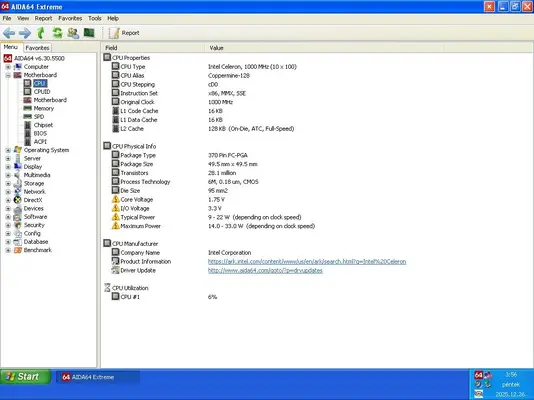Image resolution: width=534 pixels, height=400 pixels.
Task: Click the Database icon in tree
Action: [x=17, y=242]
